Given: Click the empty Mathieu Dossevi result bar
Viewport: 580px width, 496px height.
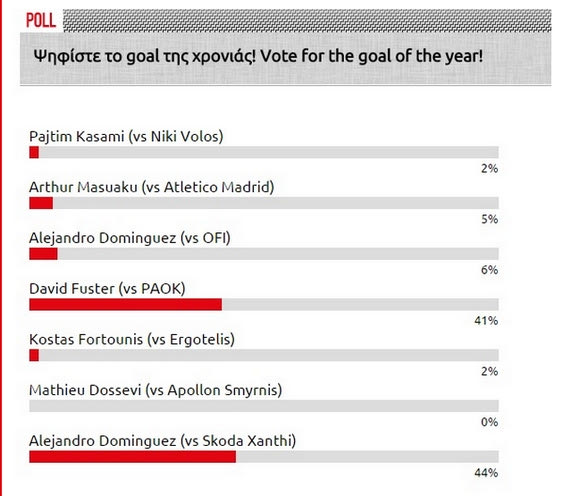Looking at the screenshot, I should (x=264, y=406).
